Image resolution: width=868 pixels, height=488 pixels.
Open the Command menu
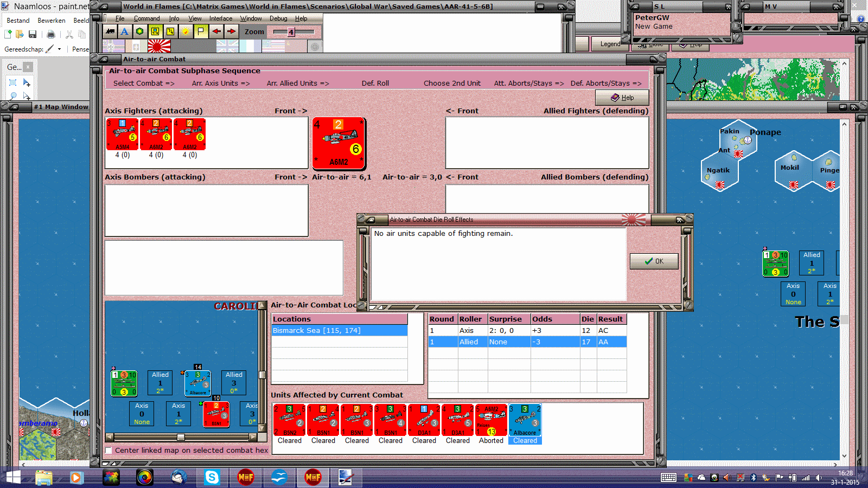(x=146, y=18)
